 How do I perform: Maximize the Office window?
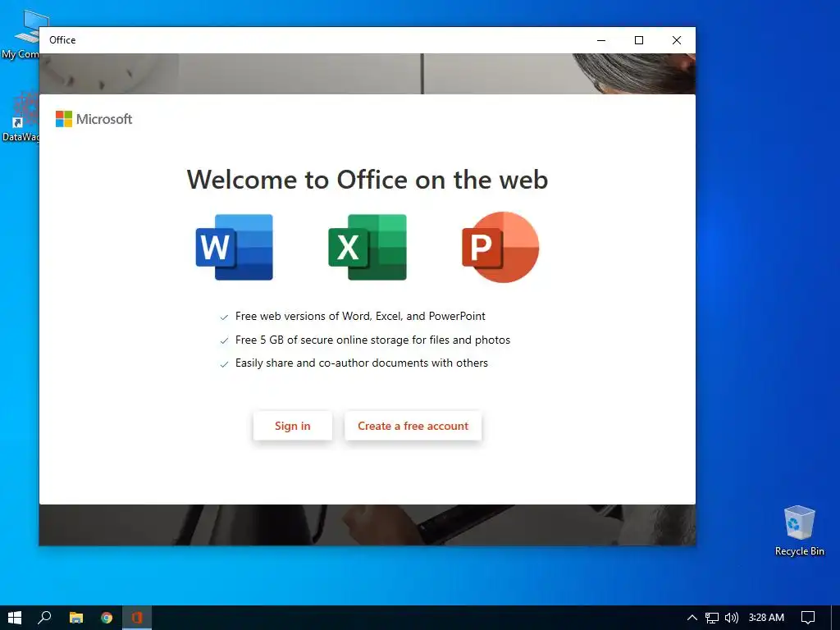pyautogui.click(x=638, y=40)
